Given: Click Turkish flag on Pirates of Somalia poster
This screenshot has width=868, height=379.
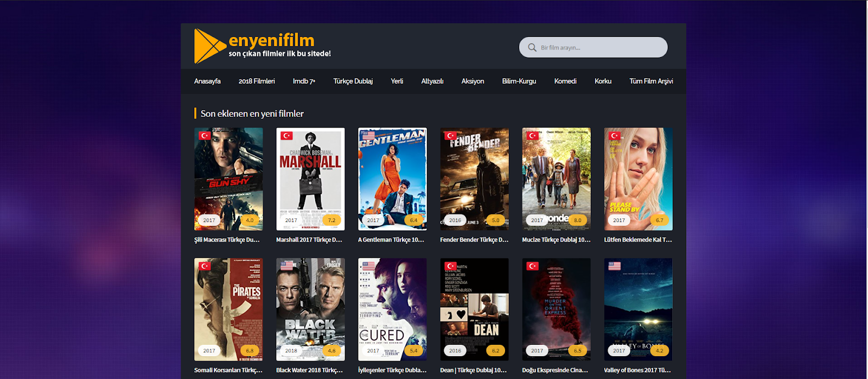Looking at the screenshot, I should tap(205, 266).
